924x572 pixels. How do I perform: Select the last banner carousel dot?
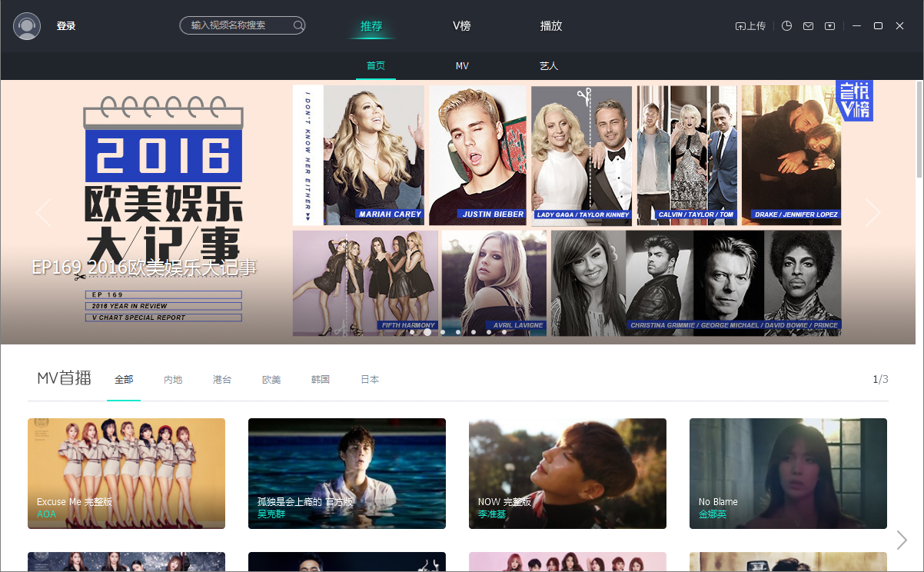point(504,332)
